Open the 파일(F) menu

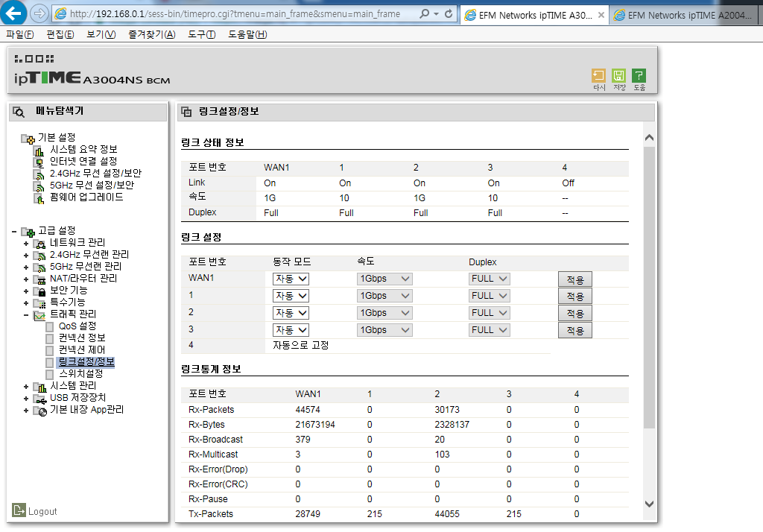20,34
